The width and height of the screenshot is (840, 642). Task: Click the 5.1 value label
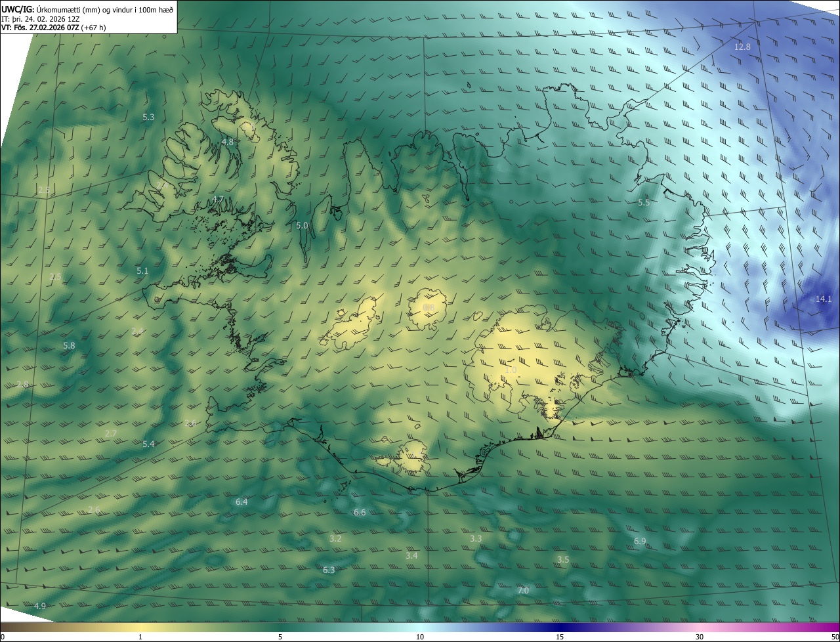click(142, 270)
